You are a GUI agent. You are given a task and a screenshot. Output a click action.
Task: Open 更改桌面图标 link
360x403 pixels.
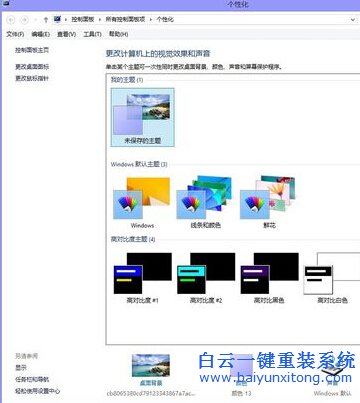point(32,67)
